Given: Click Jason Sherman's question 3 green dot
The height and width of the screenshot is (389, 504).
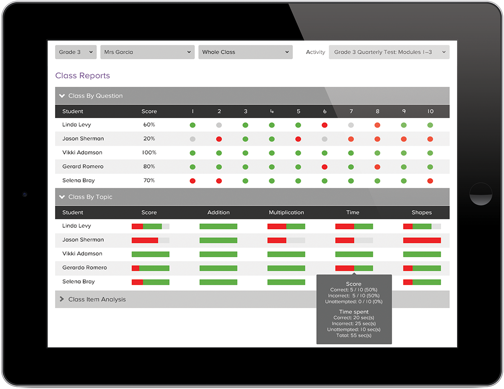Looking at the screenshot, I should (x=245, y=139).
